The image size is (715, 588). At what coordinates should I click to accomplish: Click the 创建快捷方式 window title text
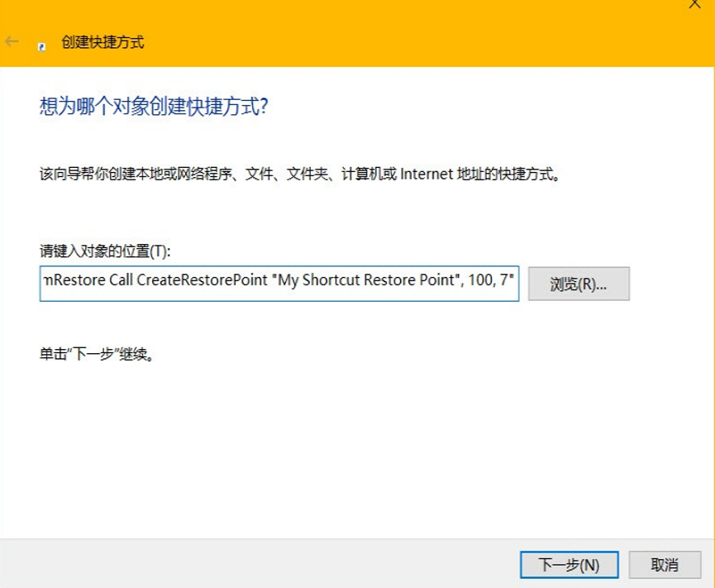tap(102, 42)
